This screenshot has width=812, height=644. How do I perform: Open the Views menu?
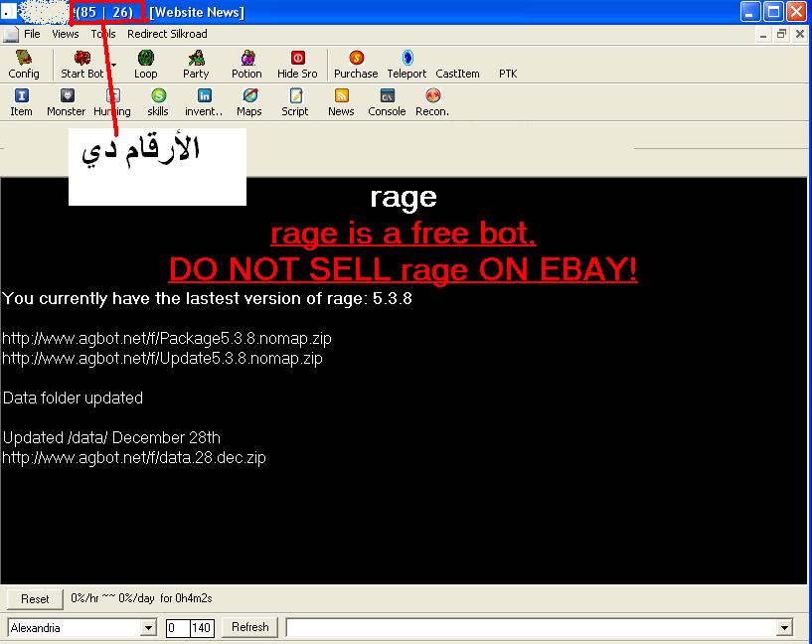pos(66,34)
